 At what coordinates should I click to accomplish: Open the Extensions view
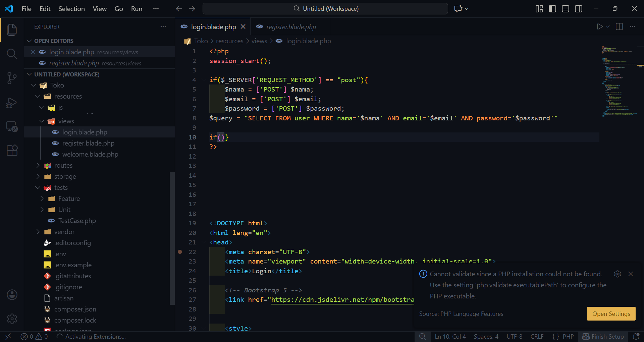pyautogui.click(x=12, y=151)
